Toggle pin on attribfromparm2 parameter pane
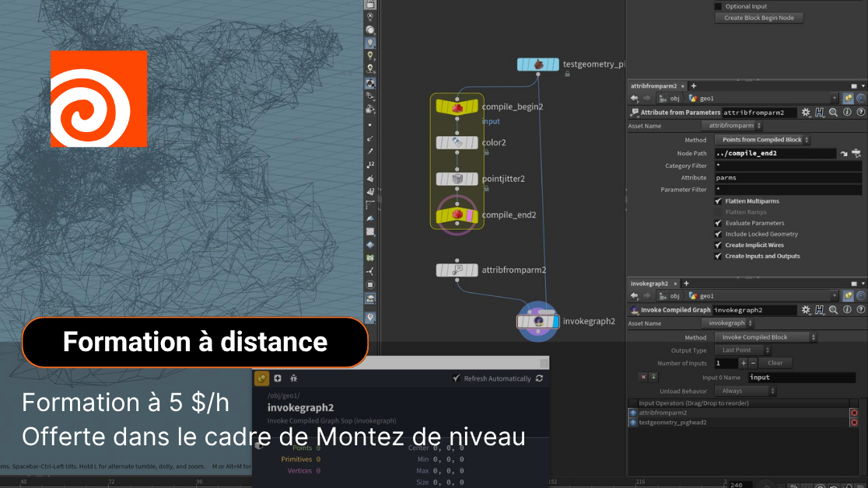 coord(848,99)
